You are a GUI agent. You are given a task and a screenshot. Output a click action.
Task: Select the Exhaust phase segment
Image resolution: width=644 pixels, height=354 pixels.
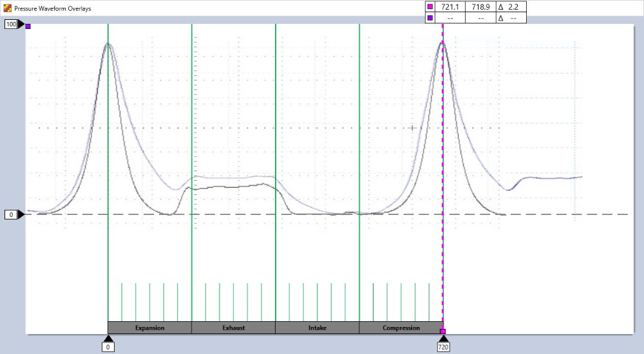tap(233, 328)
